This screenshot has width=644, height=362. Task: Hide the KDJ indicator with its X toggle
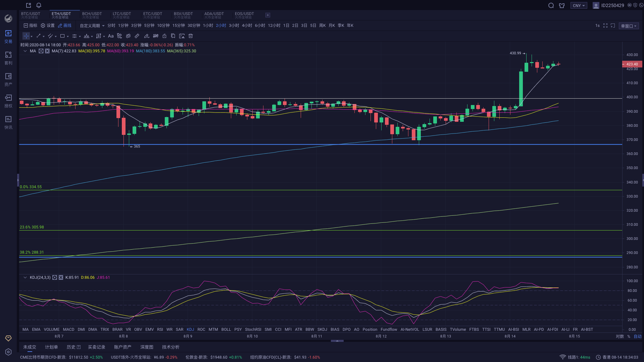pos(61,277)
